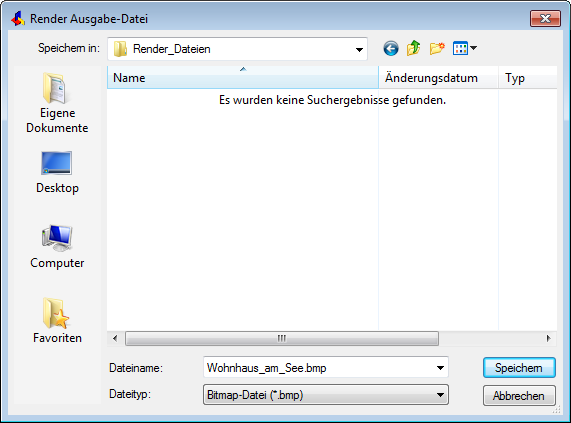This screenshot has width=571, height=423.
Task: Expand the Speichern in folder dropdown
Action: [359, 49]
